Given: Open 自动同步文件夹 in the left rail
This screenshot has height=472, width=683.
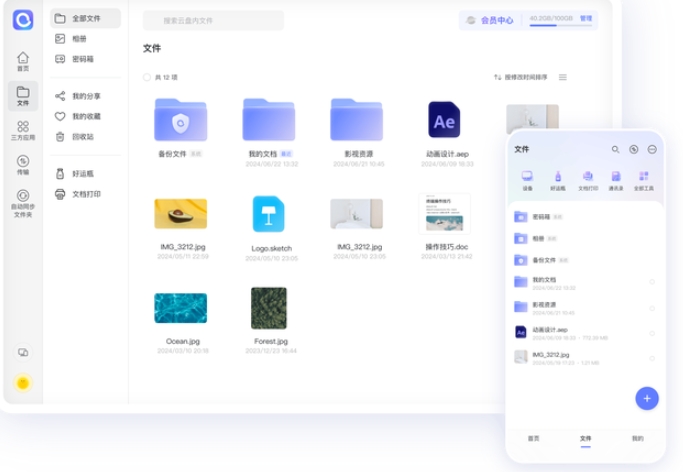Looking at the screenshot, I should pyautogui.click(x=23, y=203).
